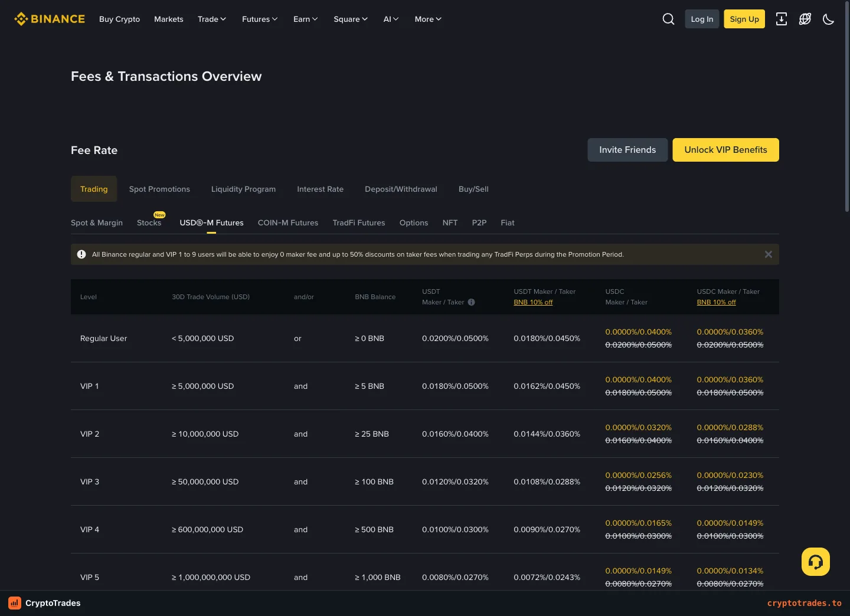Select the Trading tab
The width and height of the screenshot is (850, 616).
(x=94, y=189)
